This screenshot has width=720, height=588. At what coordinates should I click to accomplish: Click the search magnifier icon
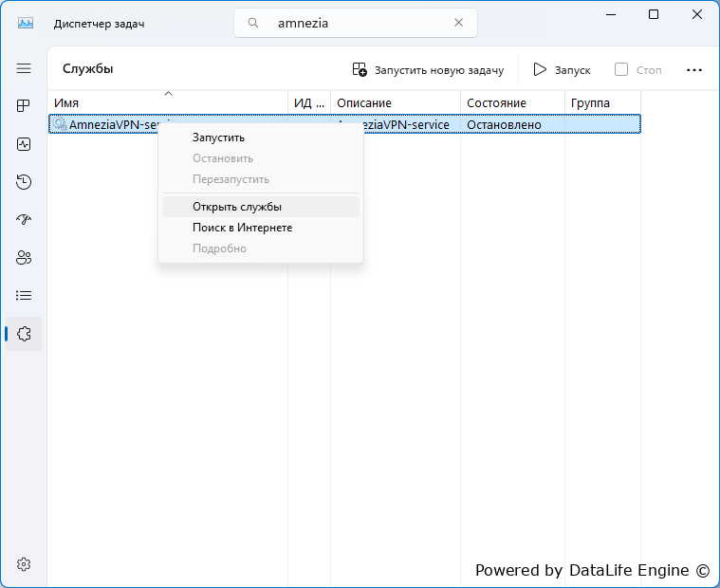(x=253, y=23)
